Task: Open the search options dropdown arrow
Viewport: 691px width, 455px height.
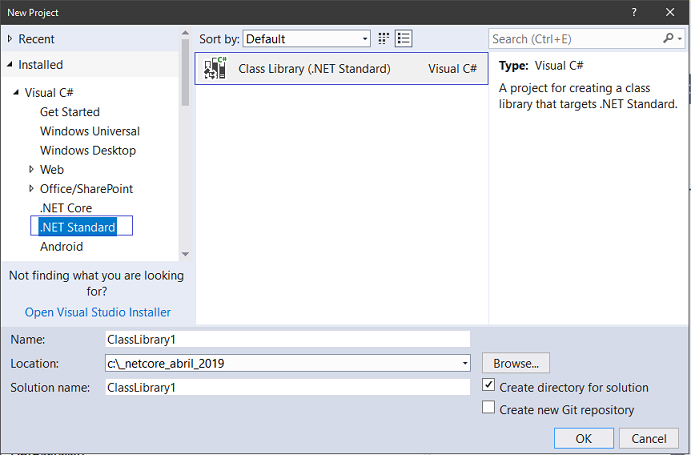Action: tap(680, 39)
